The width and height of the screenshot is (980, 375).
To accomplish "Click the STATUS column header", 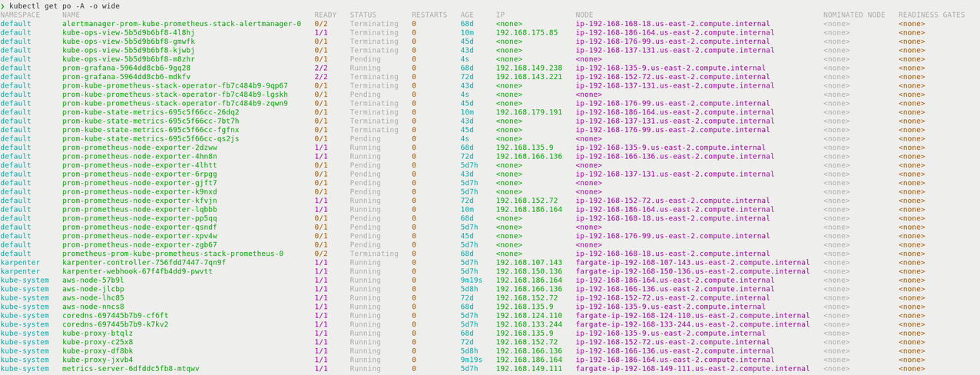I will [363, 15].
